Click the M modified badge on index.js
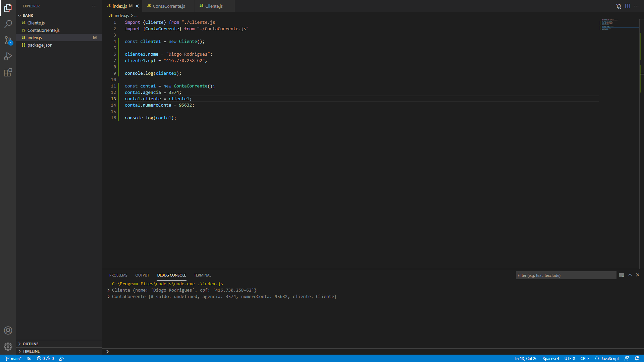This screenshot has height=362, width=644. [95, 38]
